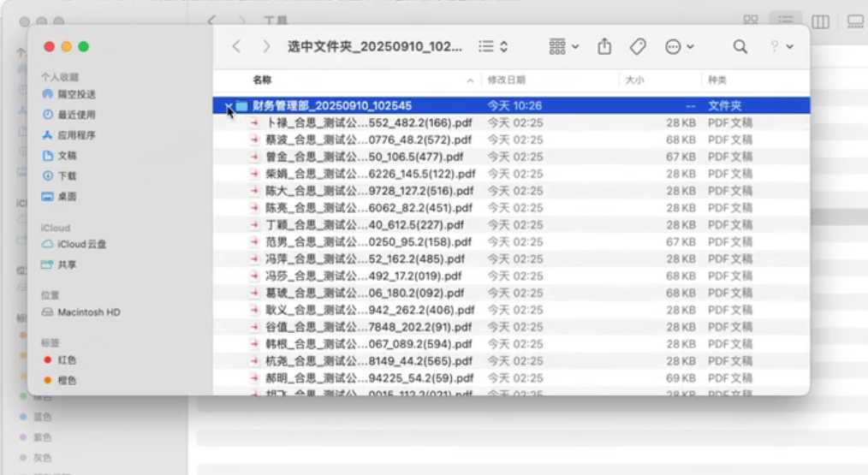Click the Share icon in toolbar
The height and width of the screenshot is (475, 868).
(x=604, y=47)
